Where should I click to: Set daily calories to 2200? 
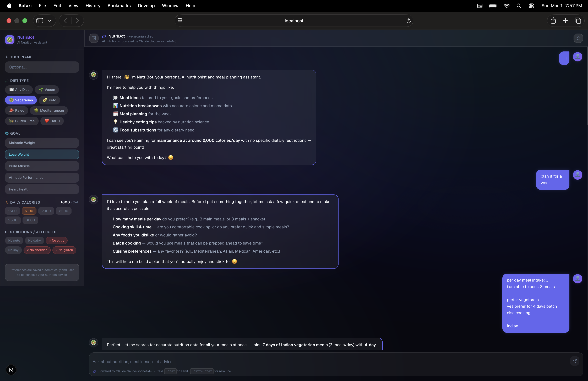pos(63,211)
